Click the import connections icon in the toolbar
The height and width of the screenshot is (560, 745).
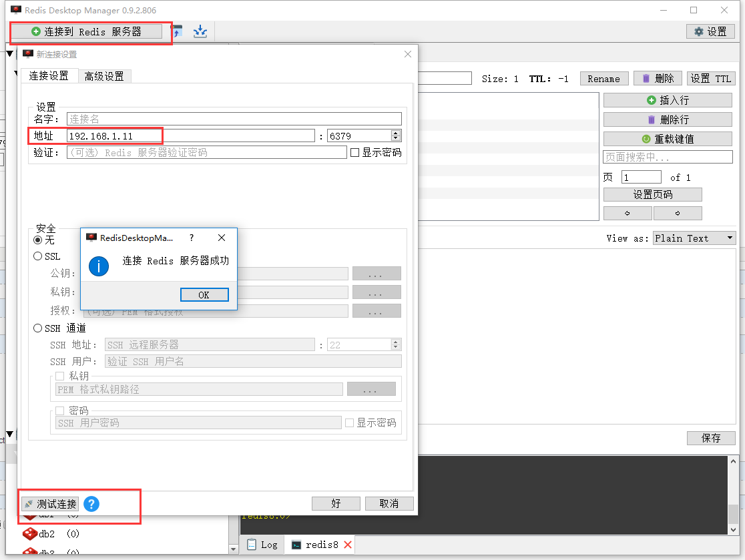pyautogui.click(x=177, y=32)
